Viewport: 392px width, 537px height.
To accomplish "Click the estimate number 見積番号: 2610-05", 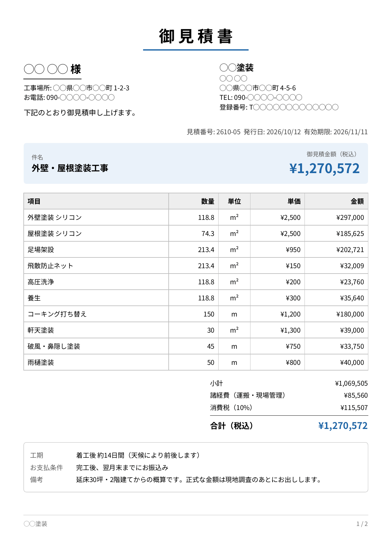I will tap(214, 132).
